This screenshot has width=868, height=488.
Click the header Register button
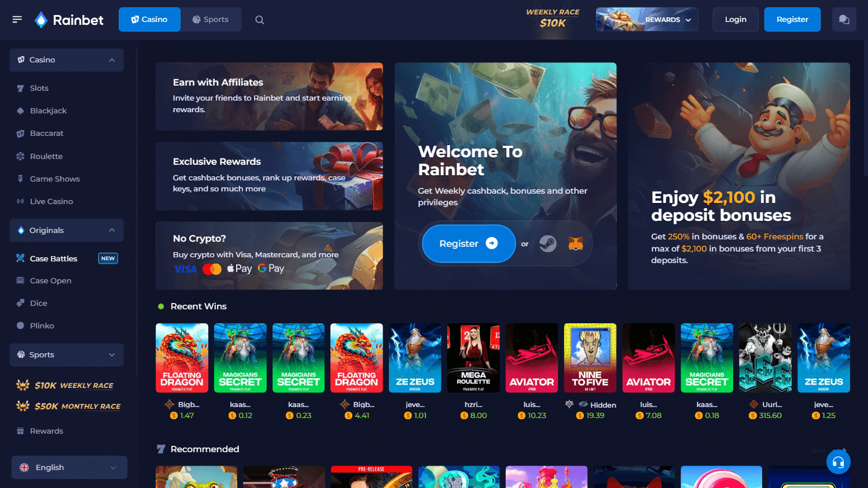pos(792,20)
